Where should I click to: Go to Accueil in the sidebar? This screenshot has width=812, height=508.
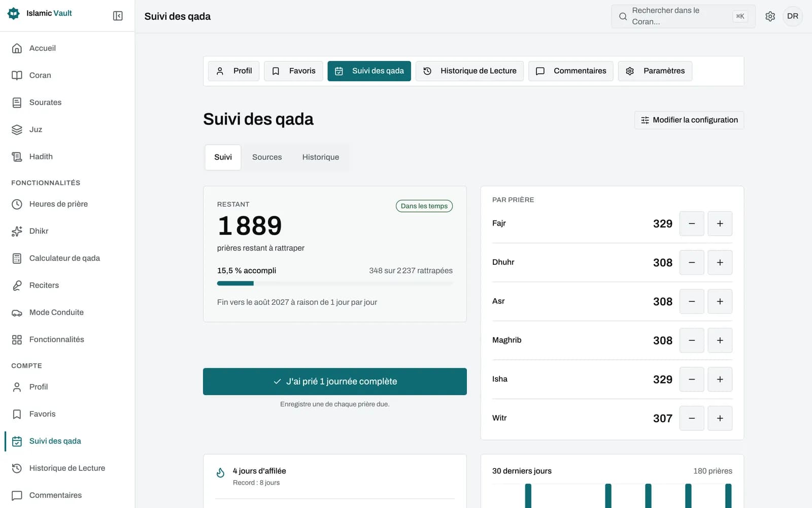coord(67,48)
